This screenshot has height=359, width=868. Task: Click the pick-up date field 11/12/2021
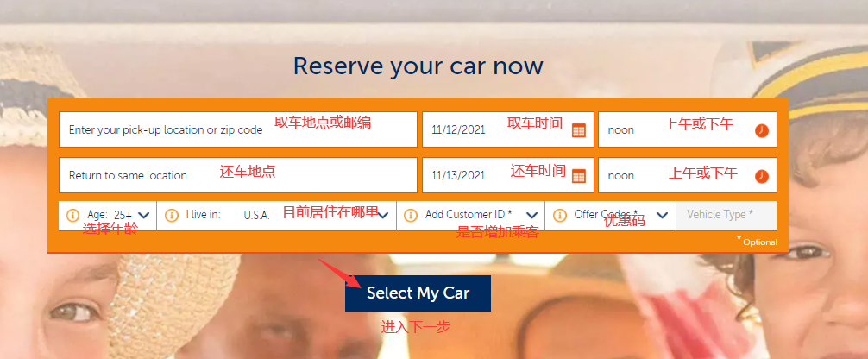508,129
